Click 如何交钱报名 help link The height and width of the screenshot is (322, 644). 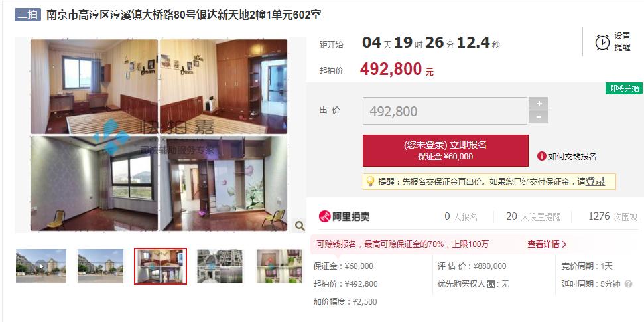click(x=572, y=156)
